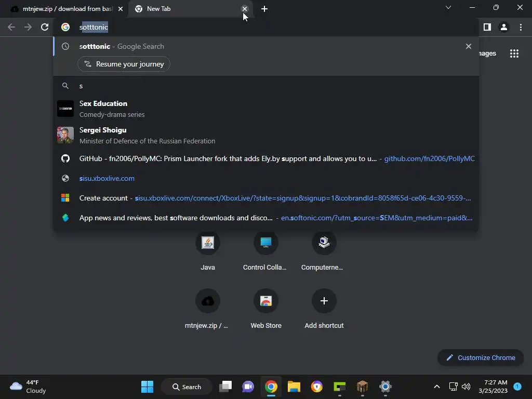The width and height of the screenshot is (532, 399).
Task: Open the notification badge in tray
Action: (x=517, y=387)
